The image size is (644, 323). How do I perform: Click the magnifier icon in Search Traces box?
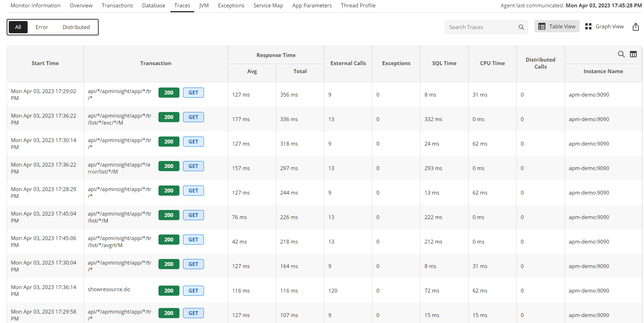521,27
